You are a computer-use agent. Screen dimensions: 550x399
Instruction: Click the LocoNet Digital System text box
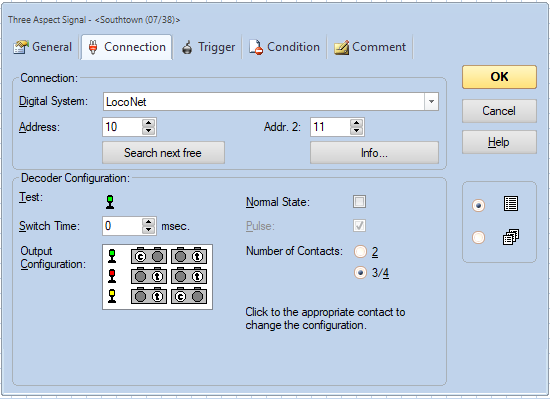coord(264,102)
